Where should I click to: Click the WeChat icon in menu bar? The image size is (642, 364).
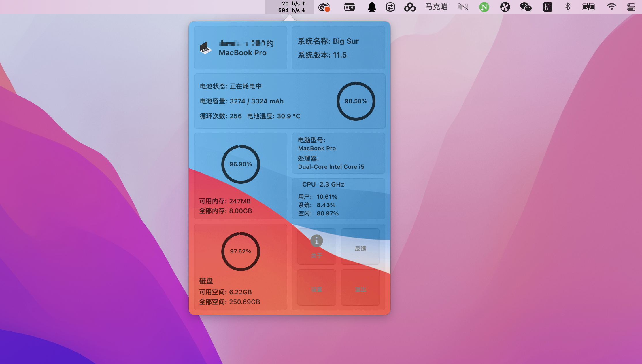pyautogui.click(x=526, y=7)
